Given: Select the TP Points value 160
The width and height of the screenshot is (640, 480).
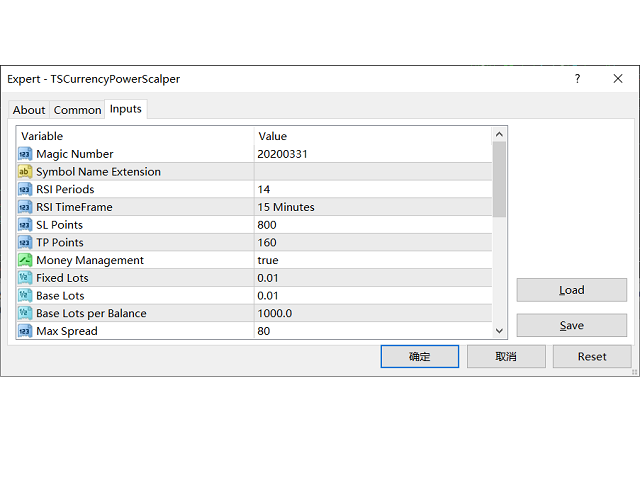Looking at the screenshot, I should coord(267,242).
